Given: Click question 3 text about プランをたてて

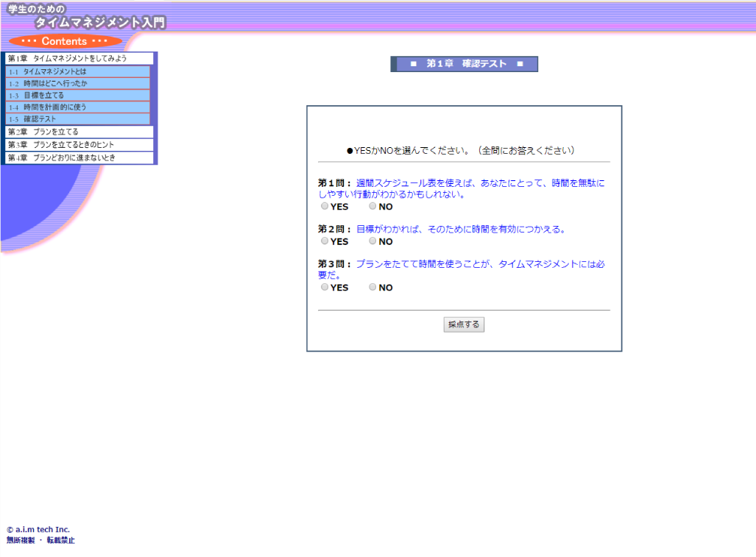Looking at the screenshot, I should point(462,269).
